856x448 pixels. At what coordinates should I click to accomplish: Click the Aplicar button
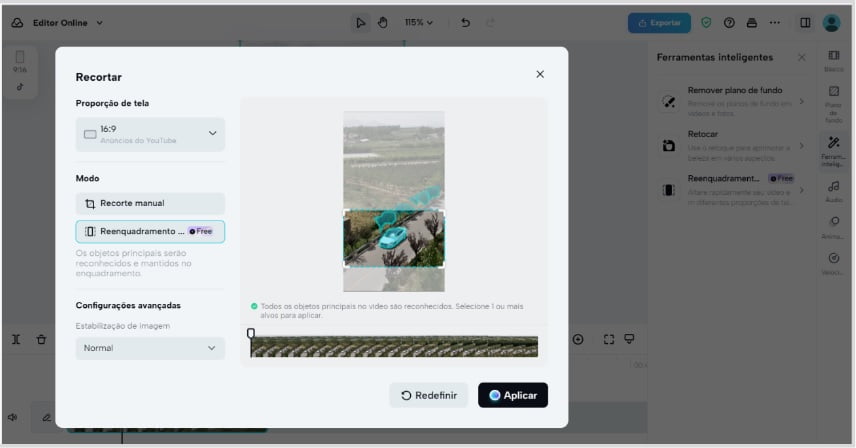pos(513,395)
